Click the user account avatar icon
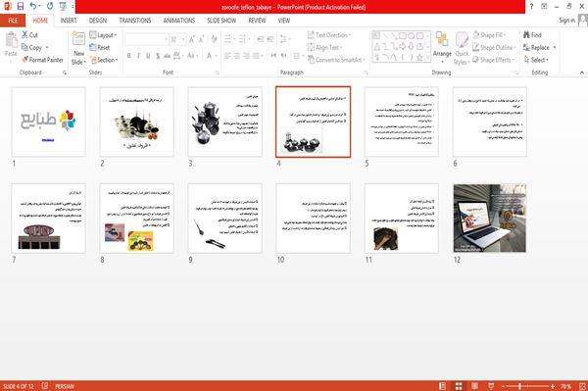 [583, 20]
